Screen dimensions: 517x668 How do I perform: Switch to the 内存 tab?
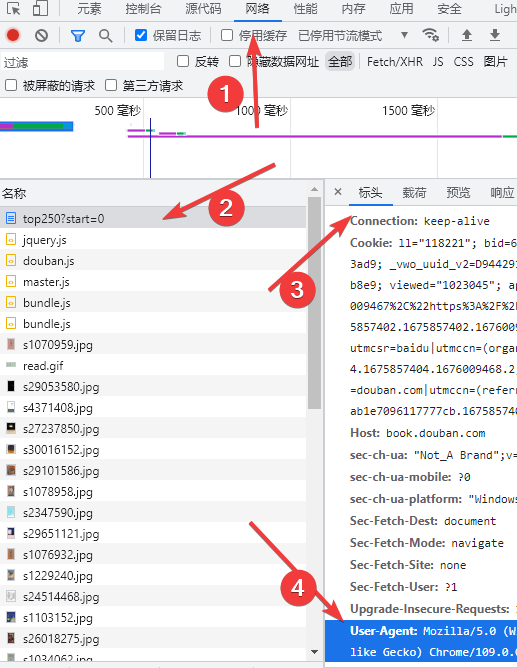point(353,9)
